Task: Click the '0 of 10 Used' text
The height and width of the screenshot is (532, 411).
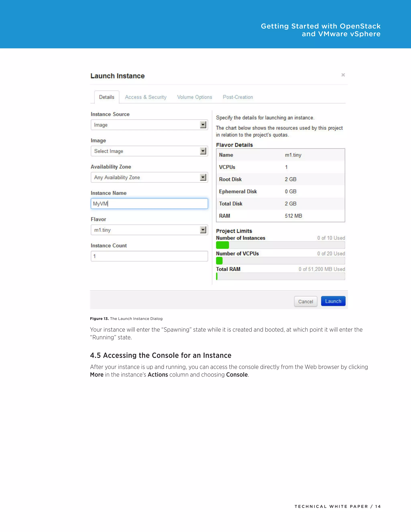Action: 331,238
